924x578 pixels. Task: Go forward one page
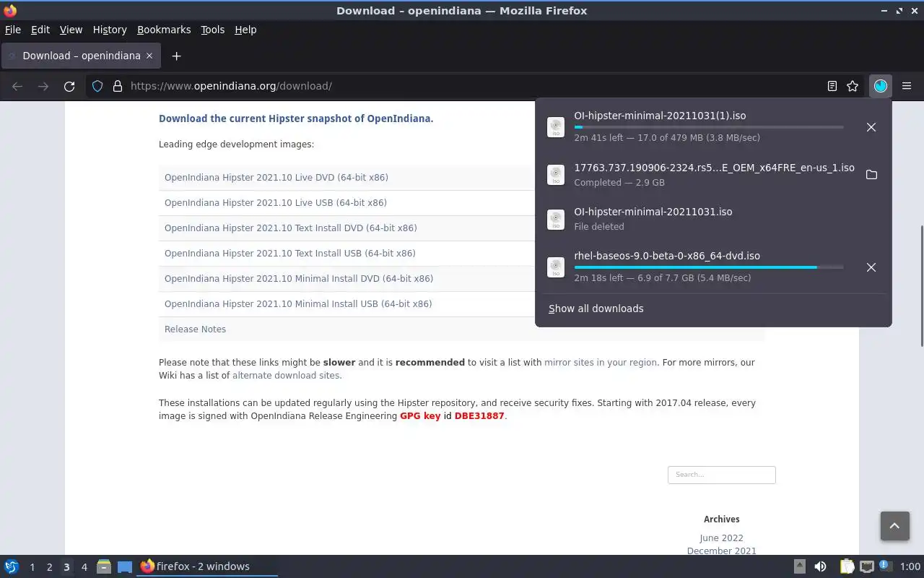(43, 86)
